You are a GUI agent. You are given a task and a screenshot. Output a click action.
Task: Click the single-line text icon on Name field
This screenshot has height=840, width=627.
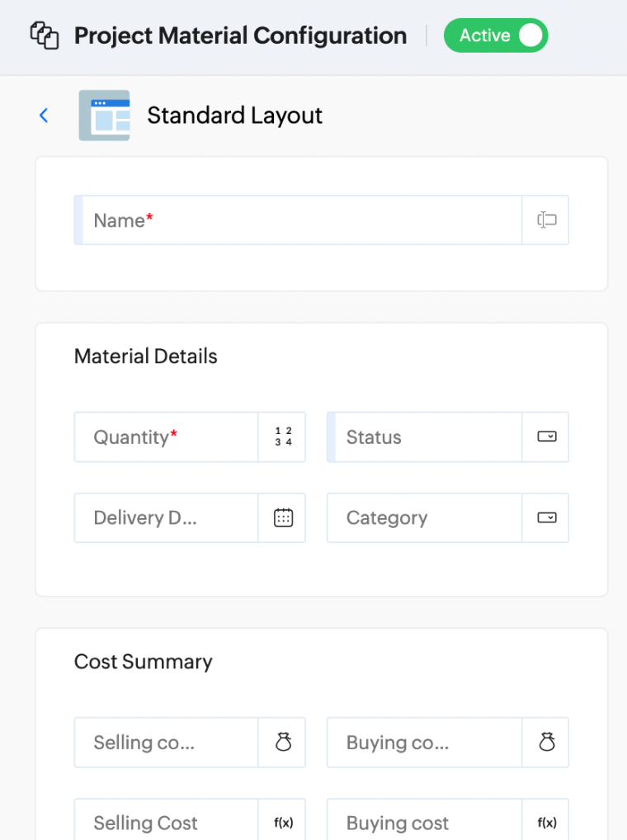pyautogui.click(x=545, y=219)
